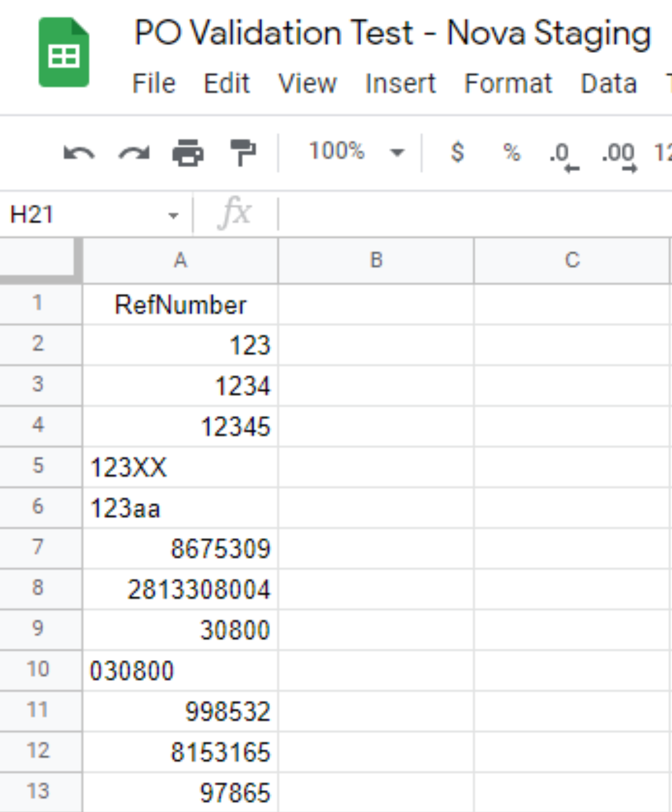Screen dimensions: 672x812
Task: Click the Undo arrow icon
Action: (x=79, y=153)
